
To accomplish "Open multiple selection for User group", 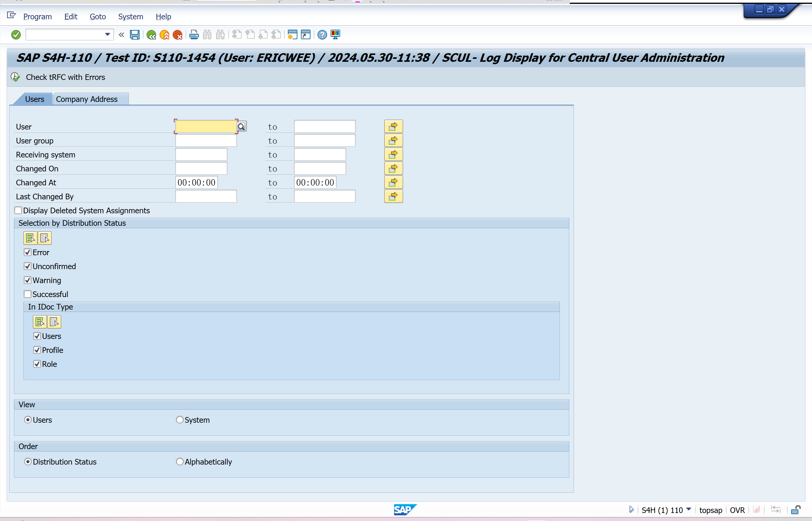I will point(393,140).
